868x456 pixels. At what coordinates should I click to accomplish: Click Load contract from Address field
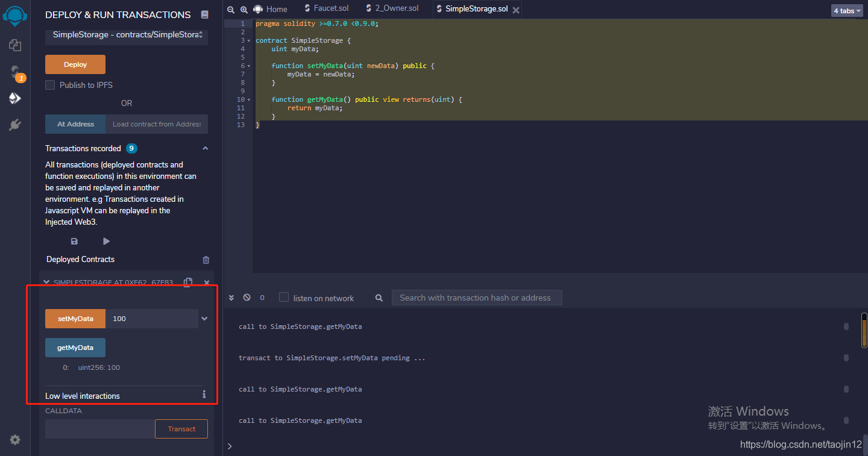[157, 124]
